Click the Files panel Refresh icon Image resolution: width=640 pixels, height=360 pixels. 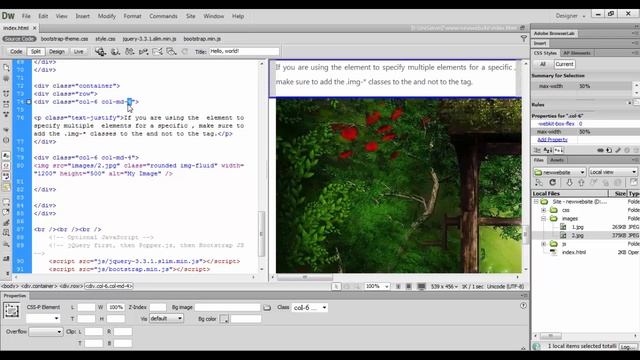553,182
